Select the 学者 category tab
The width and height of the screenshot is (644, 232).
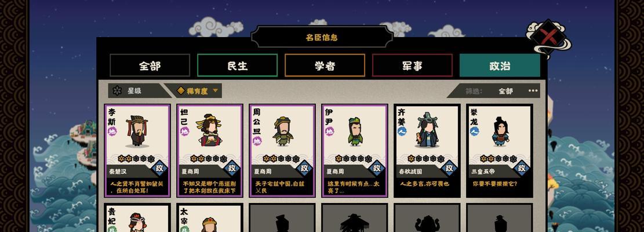325,66
